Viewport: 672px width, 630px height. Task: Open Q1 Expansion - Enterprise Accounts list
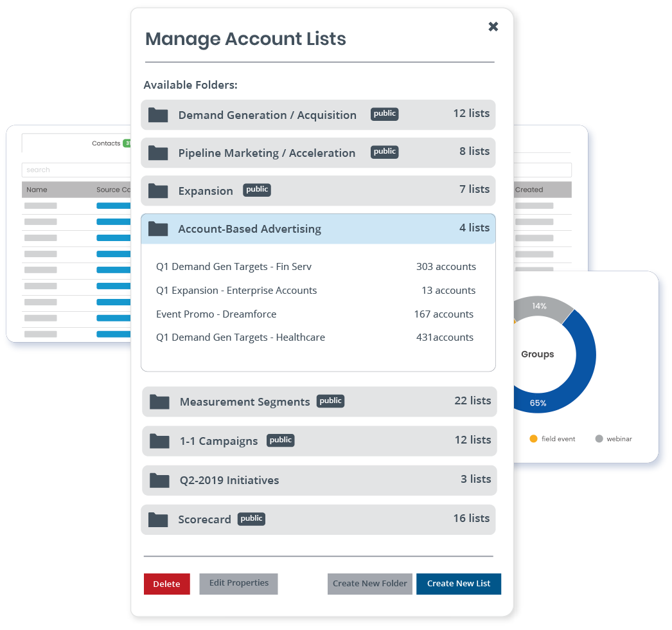click(x=236, y=291)
